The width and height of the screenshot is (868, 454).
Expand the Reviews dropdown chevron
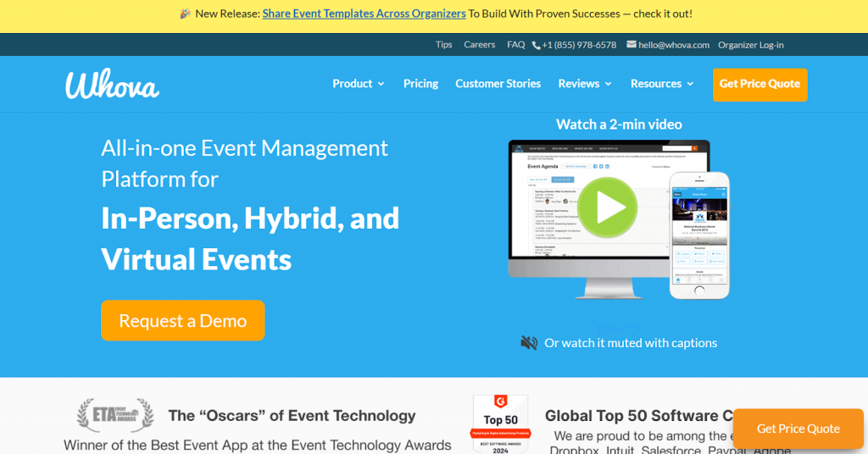(x=608, y=84)
